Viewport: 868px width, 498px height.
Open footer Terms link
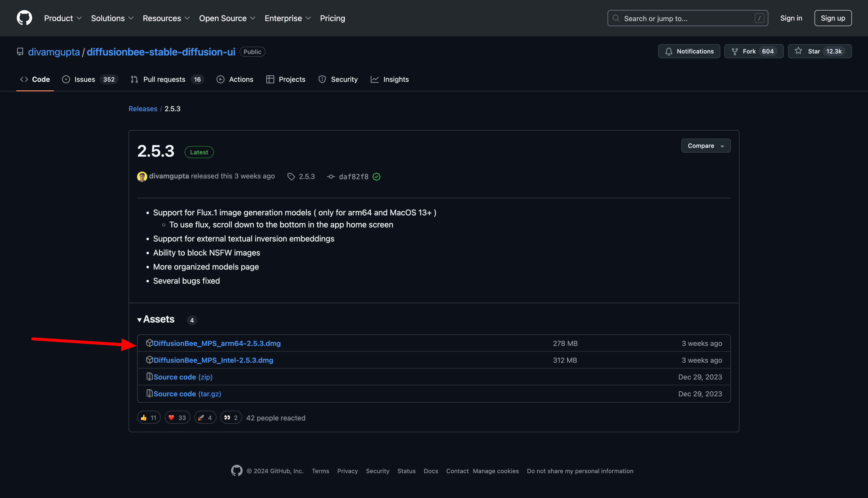click(x=320, y=471)
